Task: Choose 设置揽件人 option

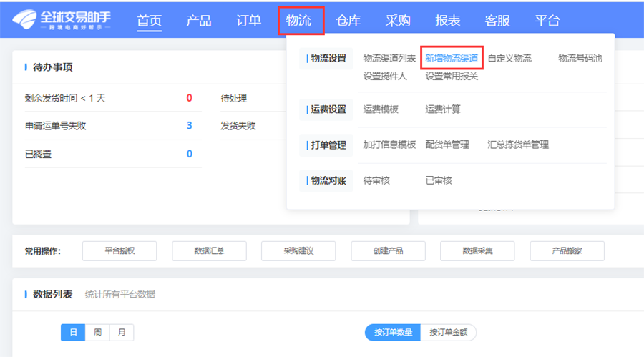Action: (x=385, y=76)
